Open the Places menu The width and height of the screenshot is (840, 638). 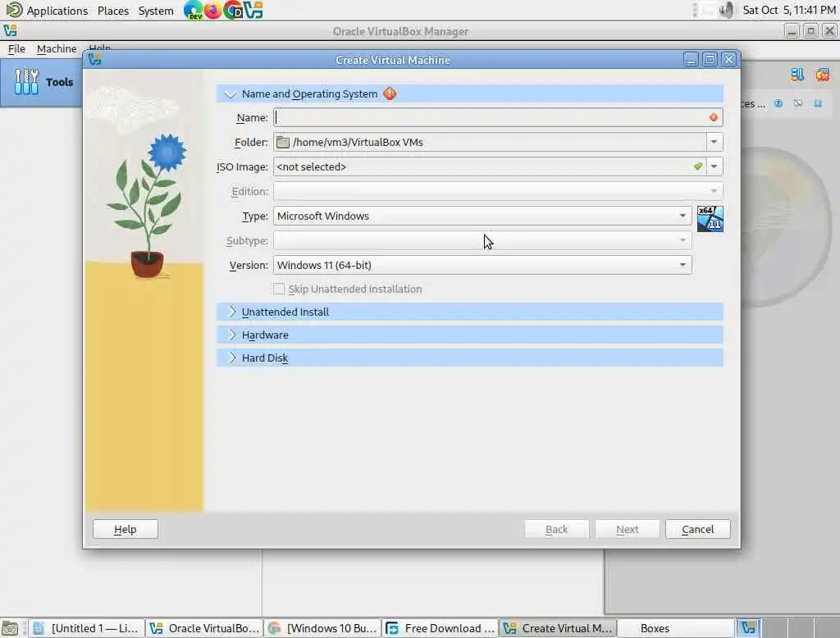pos(113,11)
